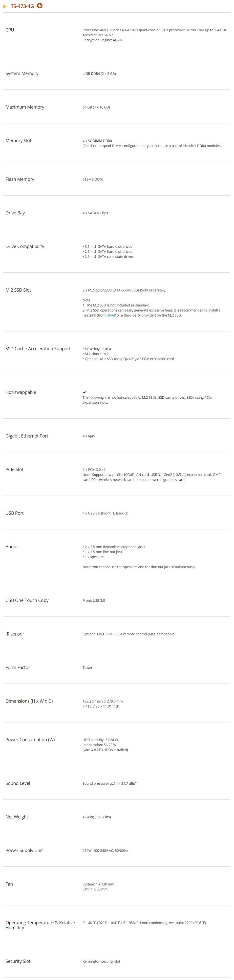The width and height of the screenshot is (234, 980).
Task: Select the Memory Slot label
Action: (x=18, y=141)
